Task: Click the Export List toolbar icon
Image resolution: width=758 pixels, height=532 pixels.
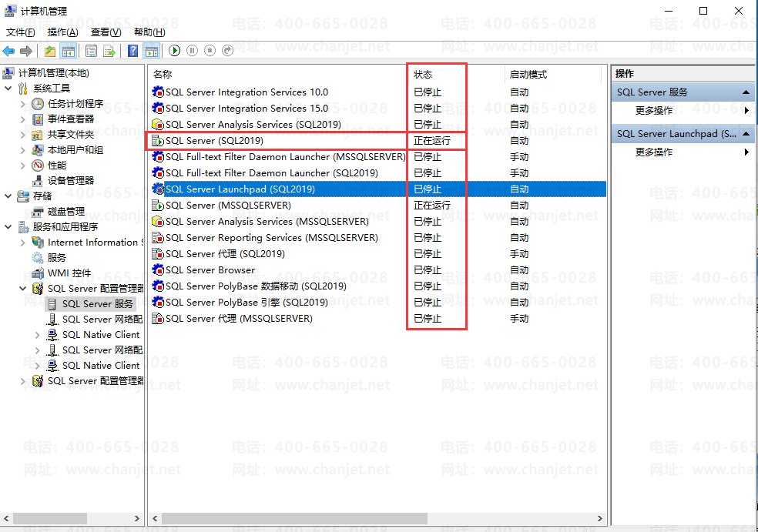Action: (x=109, y=51)
